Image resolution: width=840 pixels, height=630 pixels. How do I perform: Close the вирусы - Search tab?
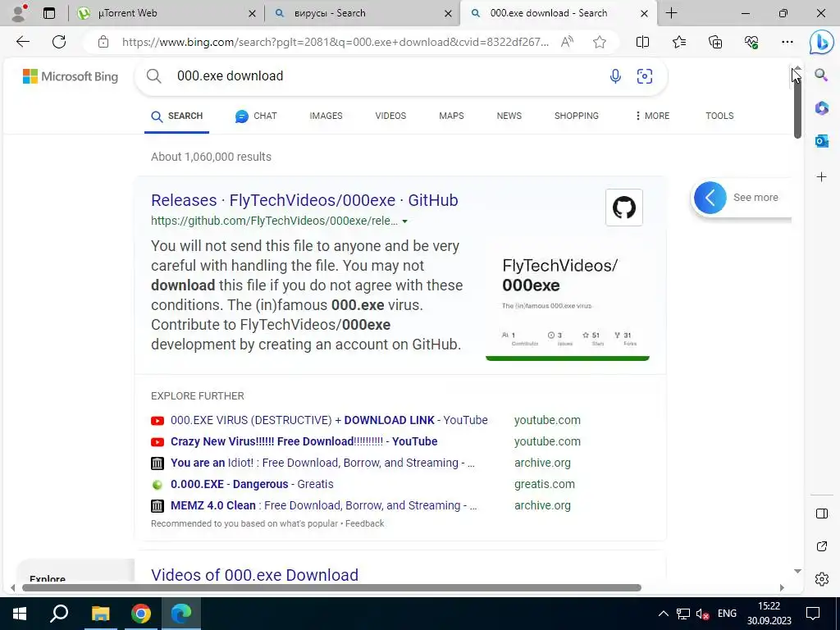coord(448,14)
